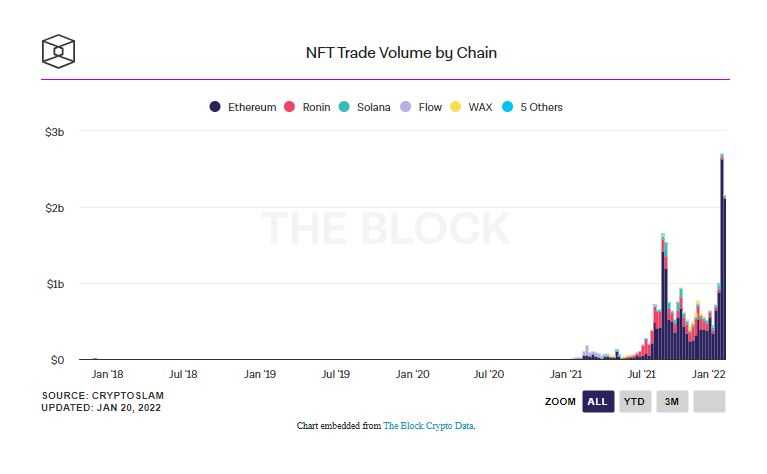
Task: Open The Block Crypto Data link
Action: [429, 426]
